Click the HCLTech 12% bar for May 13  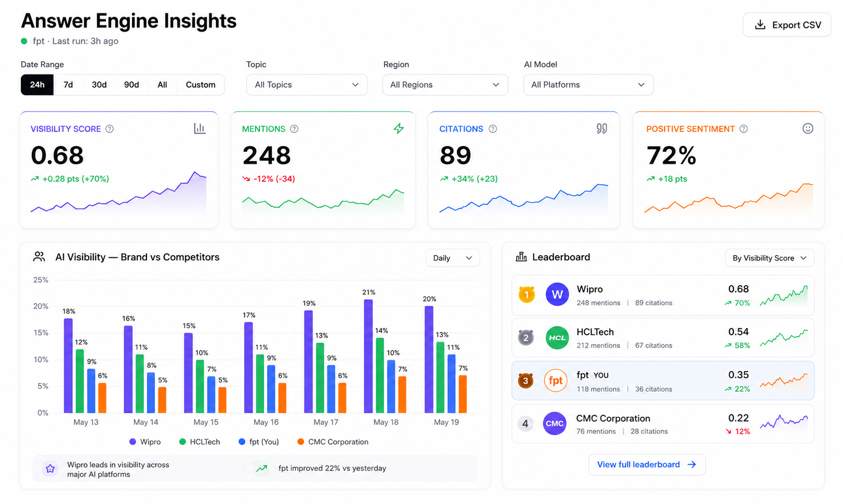tap(80, 381)
